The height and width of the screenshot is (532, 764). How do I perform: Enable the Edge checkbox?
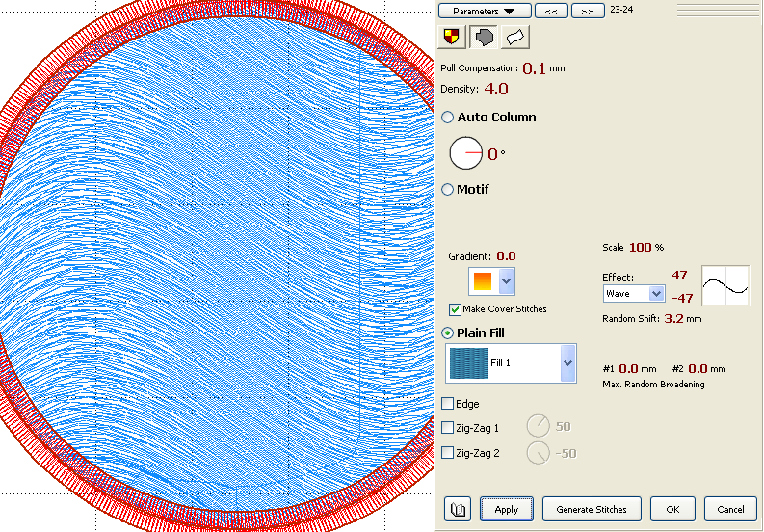[447, 403]
